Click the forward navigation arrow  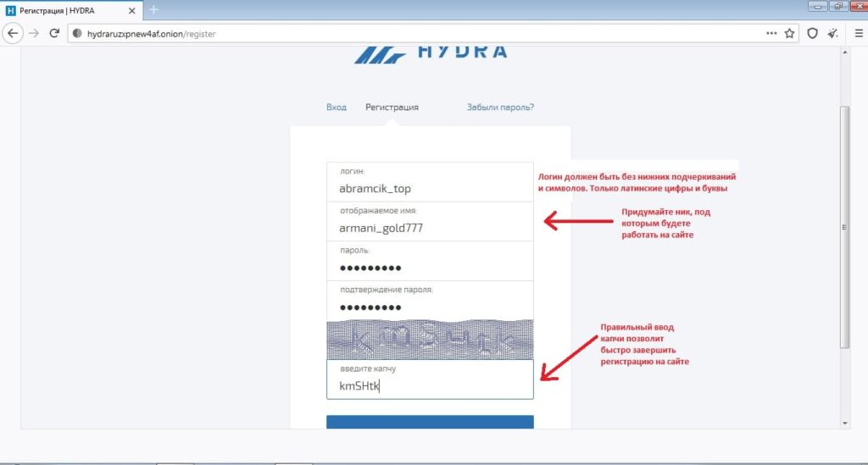[34, 33]
